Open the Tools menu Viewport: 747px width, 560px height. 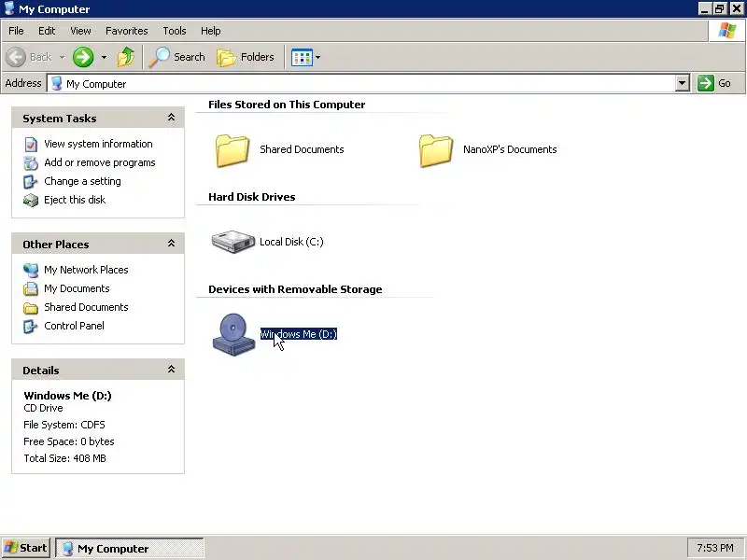click(175, 31)
